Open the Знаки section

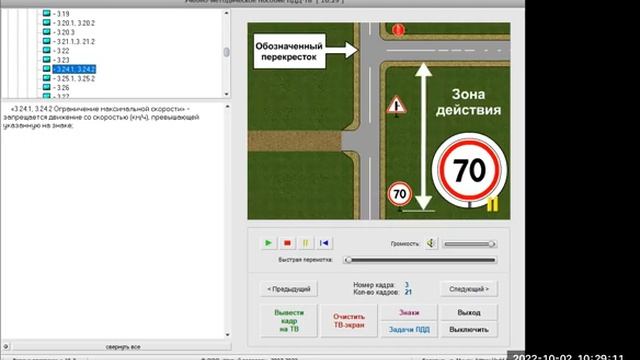(x=409, y=312)
